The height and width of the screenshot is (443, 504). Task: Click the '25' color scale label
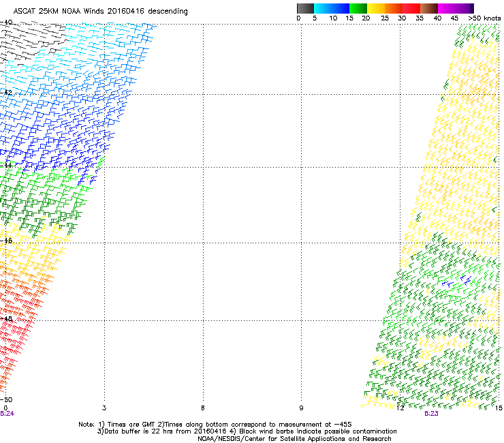(385, 18)
